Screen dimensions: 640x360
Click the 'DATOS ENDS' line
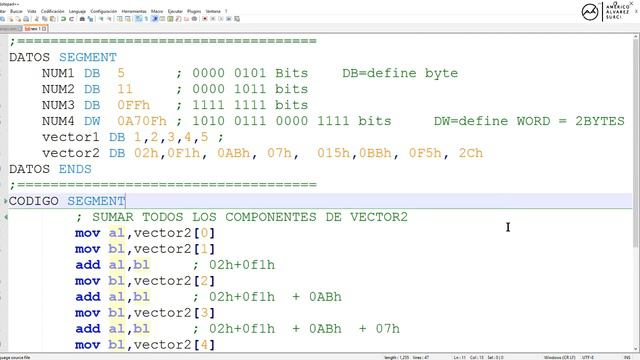50,169
